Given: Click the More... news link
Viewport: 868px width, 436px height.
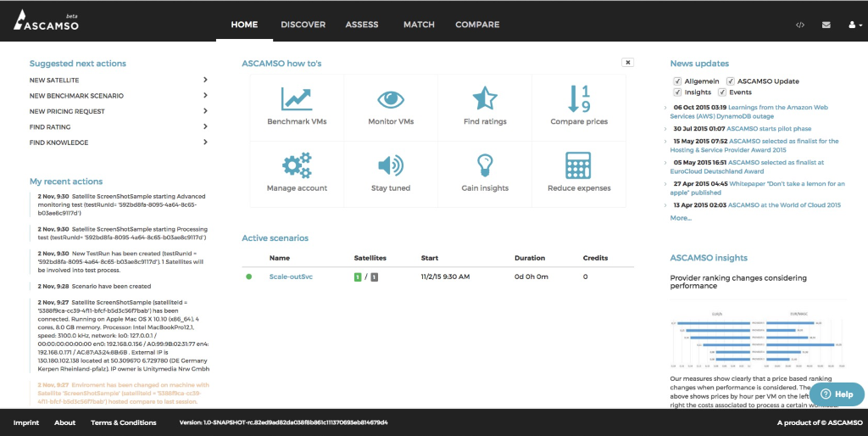Looking at the screenshot, I should 681,218.
